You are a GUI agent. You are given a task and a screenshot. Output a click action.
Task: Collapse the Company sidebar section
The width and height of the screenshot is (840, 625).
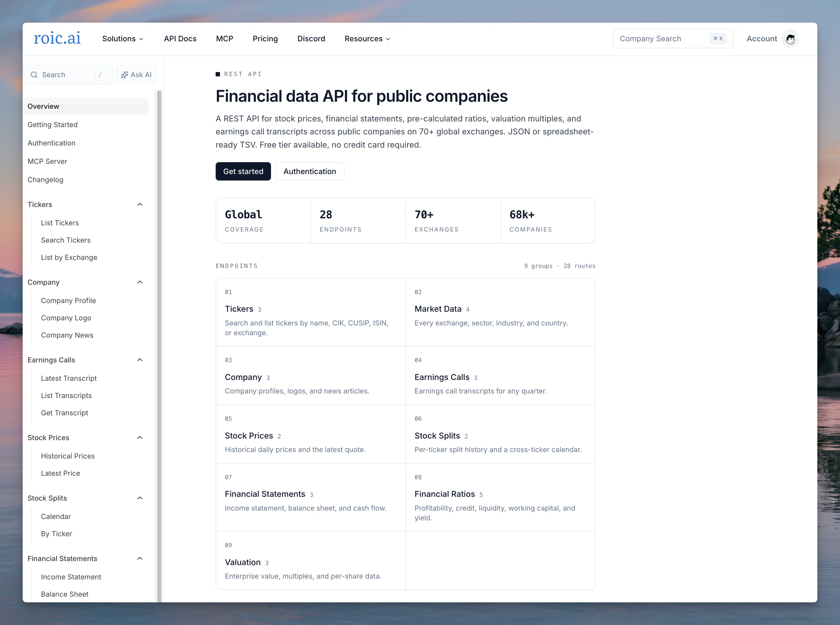tap(140, 282)
